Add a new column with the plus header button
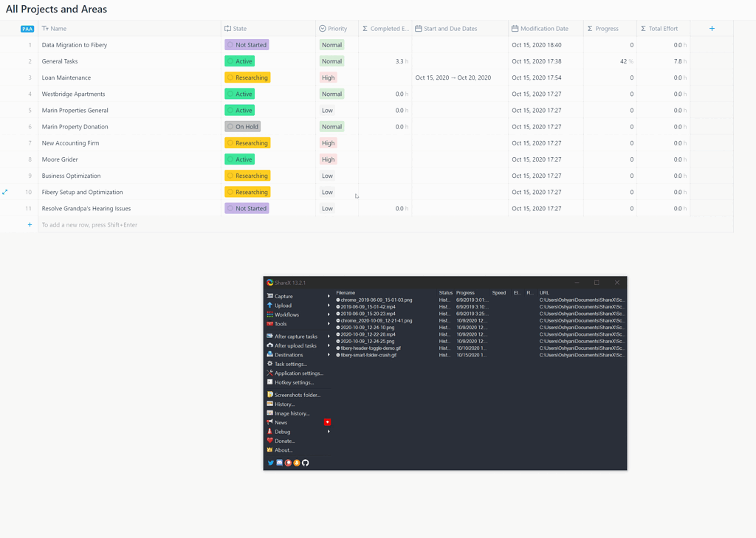This screenshot has width=756, height=538. click(x=711, y=28)
